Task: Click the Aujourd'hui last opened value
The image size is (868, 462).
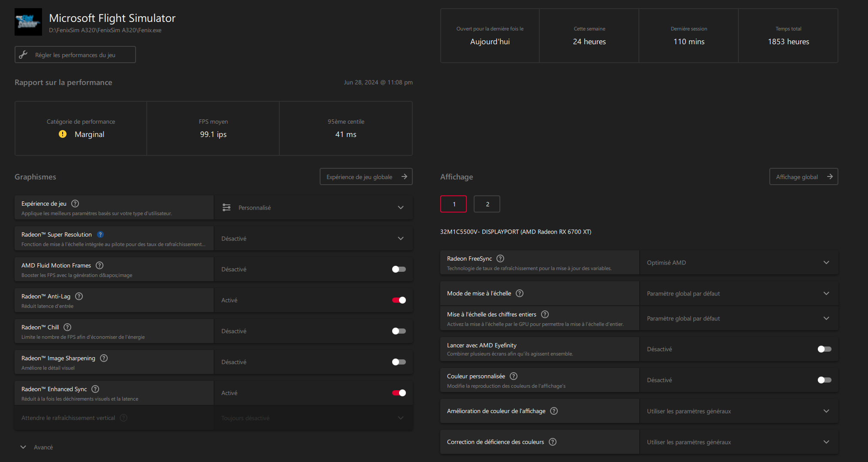Action: [490, 42]
